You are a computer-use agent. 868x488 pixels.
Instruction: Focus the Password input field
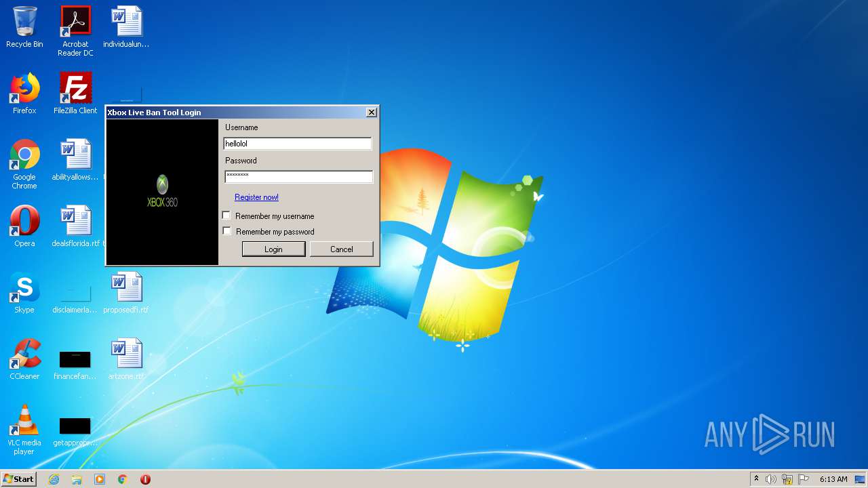click(298, 176)
